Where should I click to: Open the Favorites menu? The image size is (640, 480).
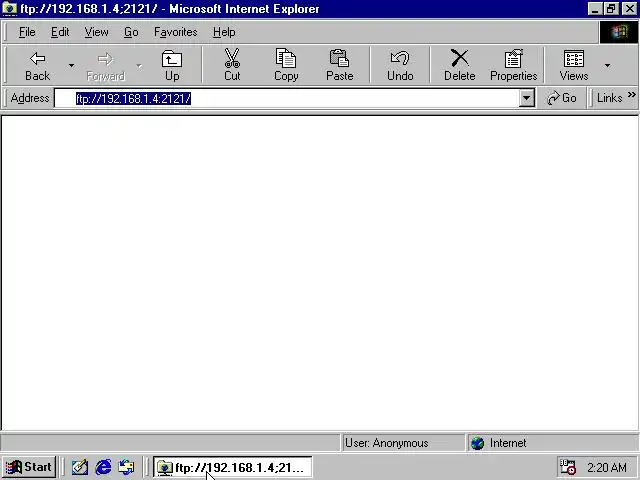coord(176,32)
